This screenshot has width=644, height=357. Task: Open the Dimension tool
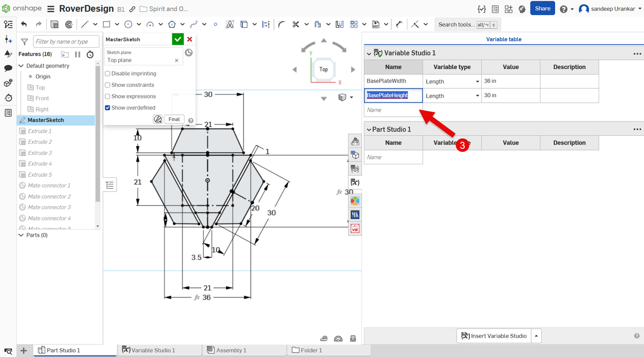(266, 24)
